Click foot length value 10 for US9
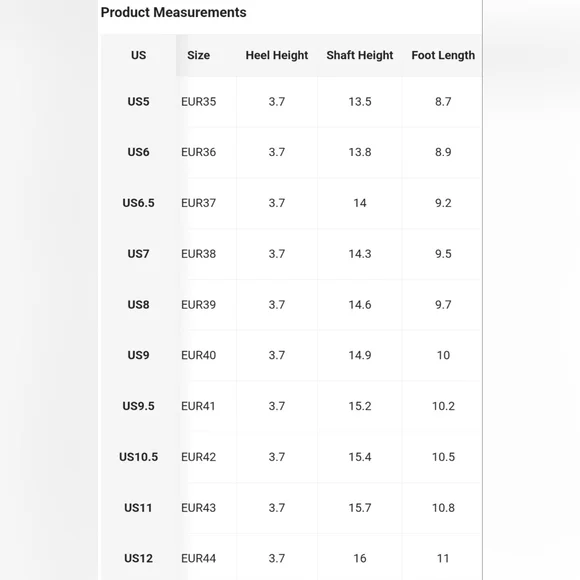 443,355
